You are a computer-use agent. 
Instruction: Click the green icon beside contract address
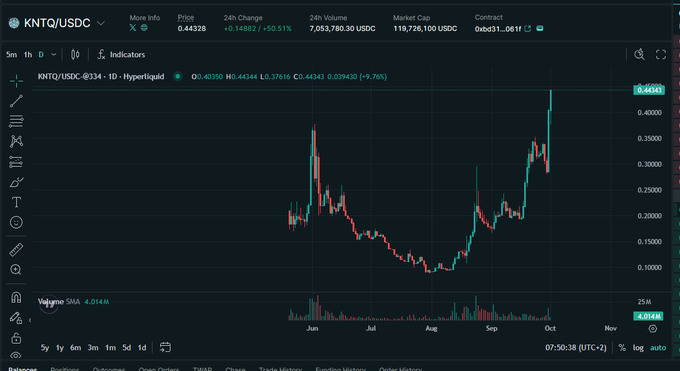(x=540, y=28)
